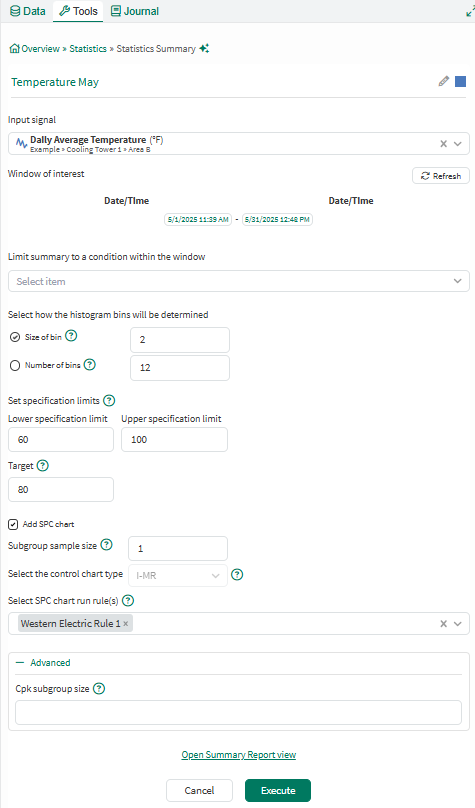Open the condition Select item dropdown
475x808 pixels.
click(239, 281)
